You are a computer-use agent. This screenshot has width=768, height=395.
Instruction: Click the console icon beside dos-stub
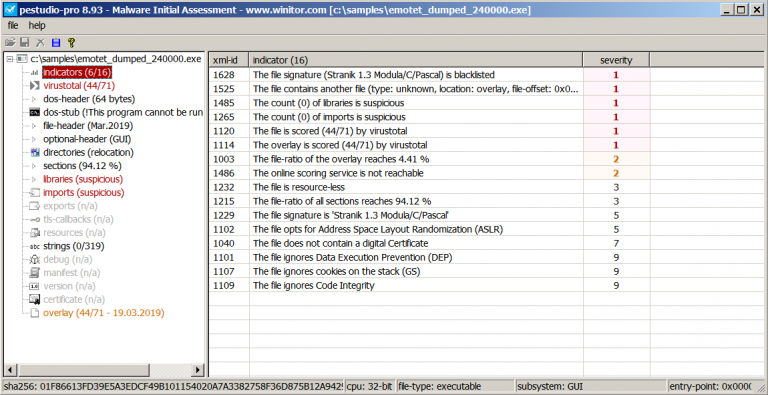34,113
